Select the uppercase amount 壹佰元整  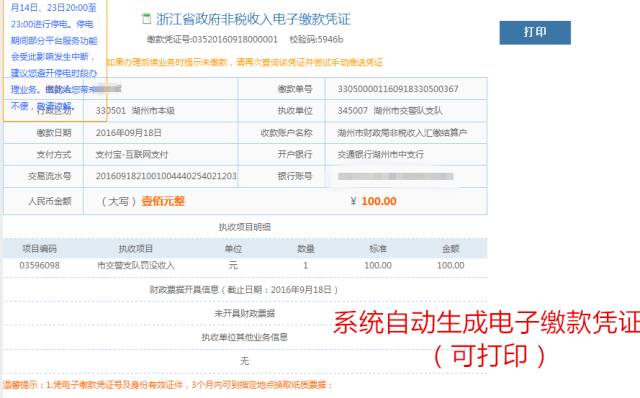(163, 201)
